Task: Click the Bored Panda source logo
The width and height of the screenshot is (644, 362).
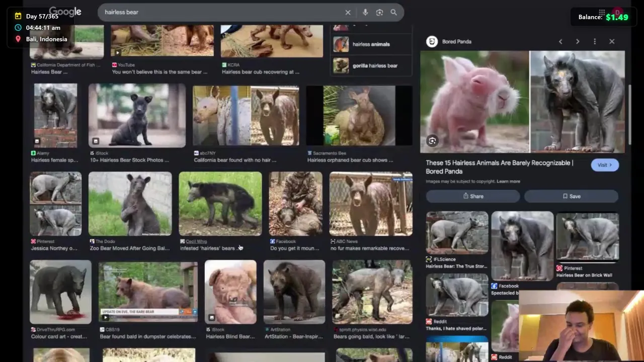Action: [432, 41]
